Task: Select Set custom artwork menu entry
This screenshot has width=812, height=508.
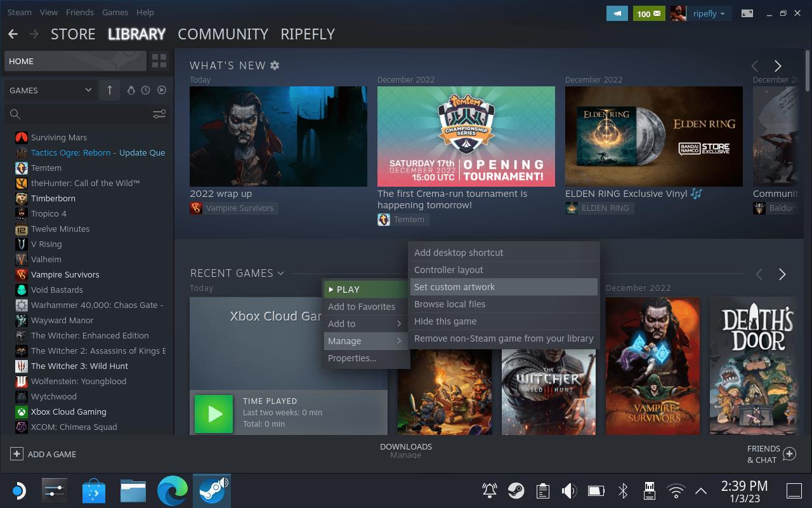Action: 454,287
